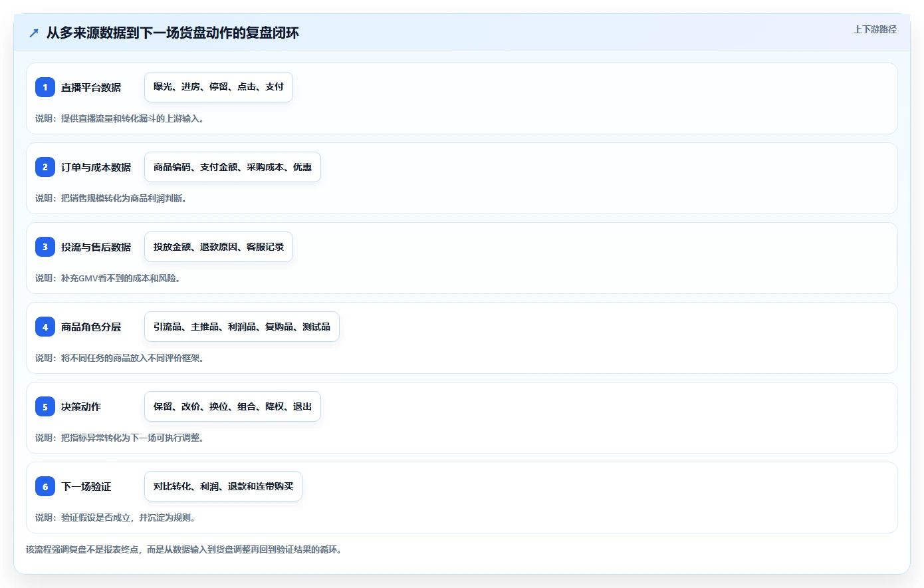
Task: Click the 曝光、进房、停留、点击、支付 chip
Action: point(219,87)
